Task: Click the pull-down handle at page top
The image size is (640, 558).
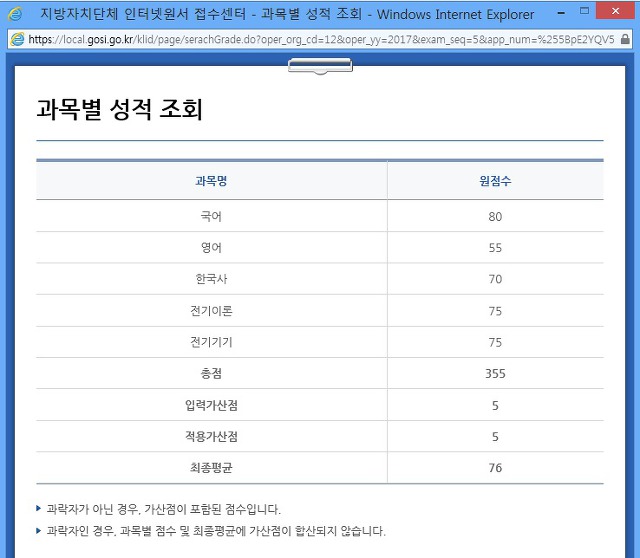Action: [x=320, y=66]
